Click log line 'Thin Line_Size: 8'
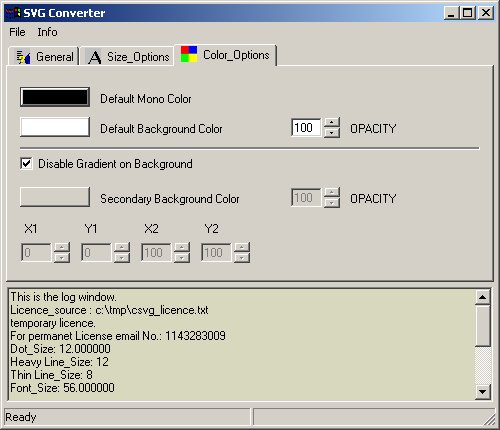 tap(51, 375)
